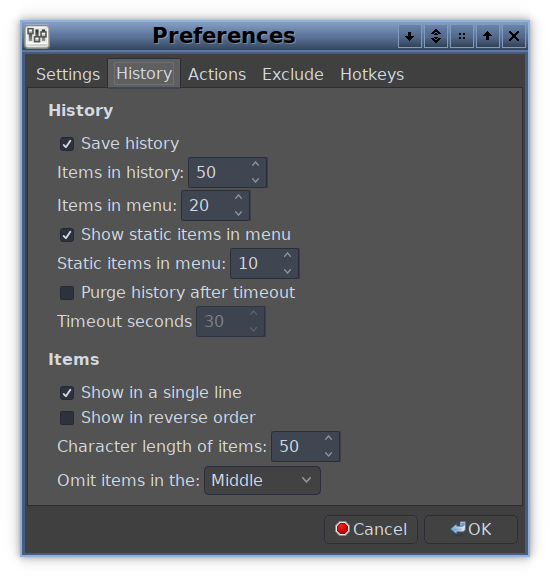This screenshot has height=577, width=550.
Task: Increase Items in history with up arrow
Action: click(x=255, y=164)
